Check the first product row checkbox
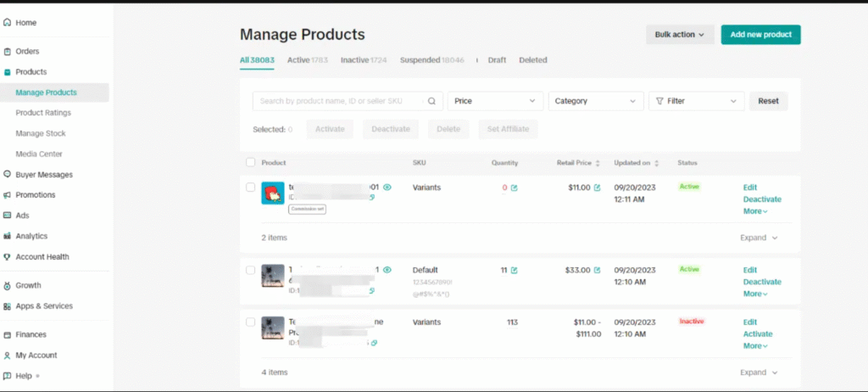 coord(250,188)
